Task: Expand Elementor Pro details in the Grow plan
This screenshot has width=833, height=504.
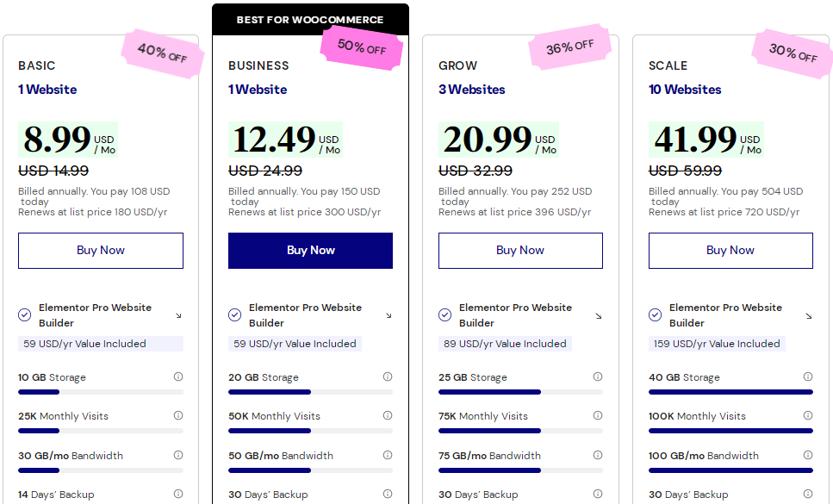Action: (600, 315)
